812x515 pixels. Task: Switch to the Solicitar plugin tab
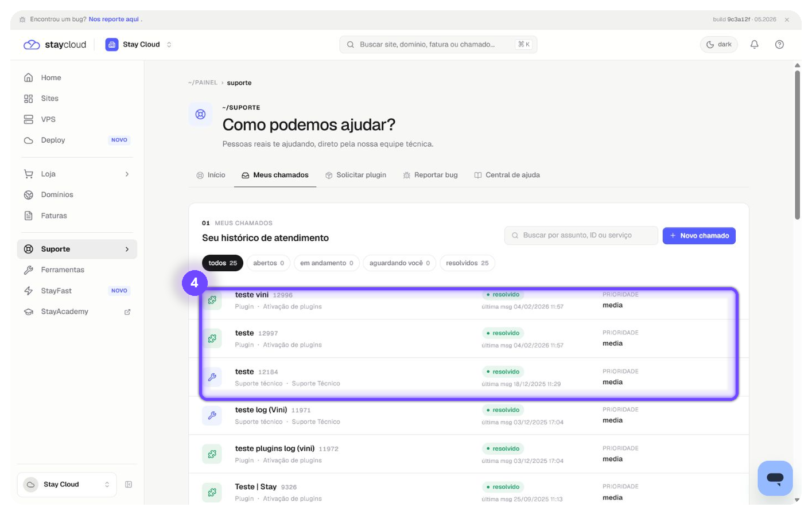[x=356, y=175]
